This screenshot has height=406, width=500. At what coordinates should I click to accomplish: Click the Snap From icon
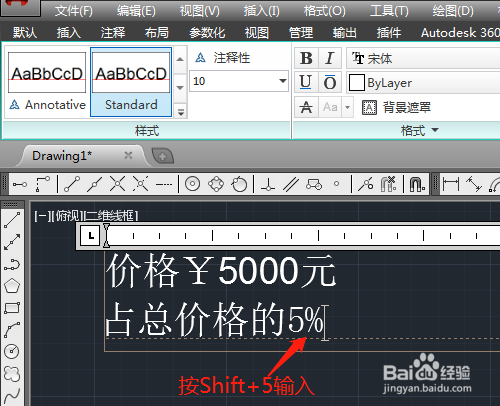point(43,184)
